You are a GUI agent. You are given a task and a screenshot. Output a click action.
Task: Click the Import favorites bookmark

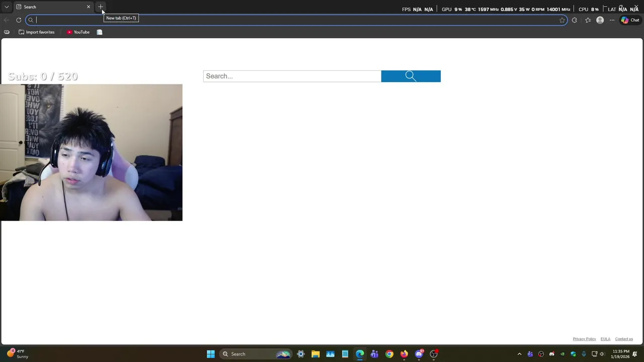(x=36, y=32)
